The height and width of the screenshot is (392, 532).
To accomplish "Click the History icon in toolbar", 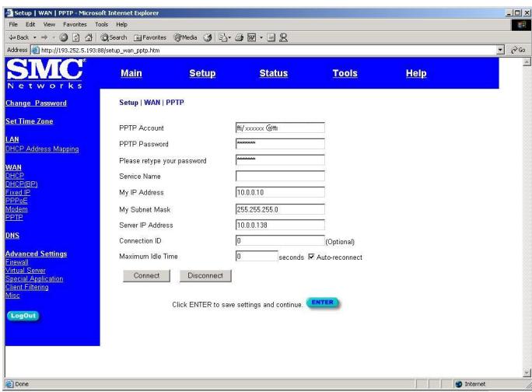I will pyautogui.click(x=208, y=37).
